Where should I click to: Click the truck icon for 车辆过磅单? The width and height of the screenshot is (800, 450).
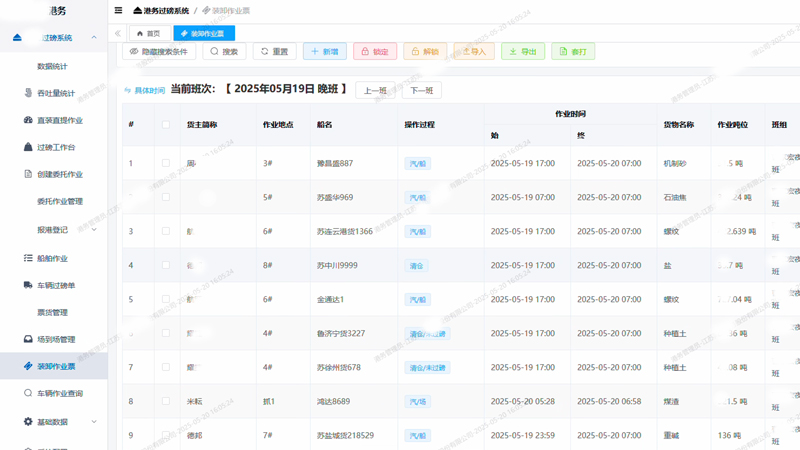click(28, 285)
